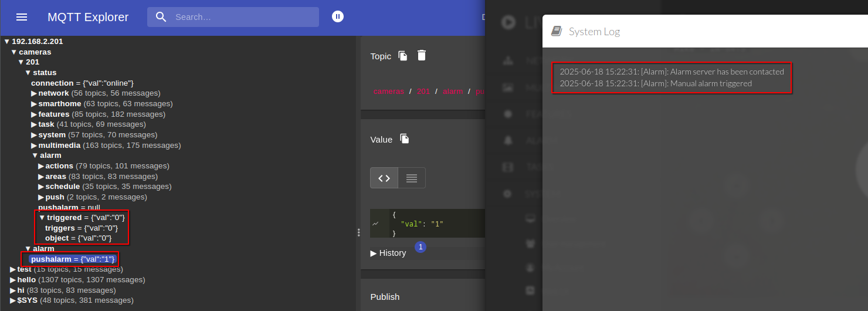
Task: Select the triggers val 0 row
Action: 82,228
